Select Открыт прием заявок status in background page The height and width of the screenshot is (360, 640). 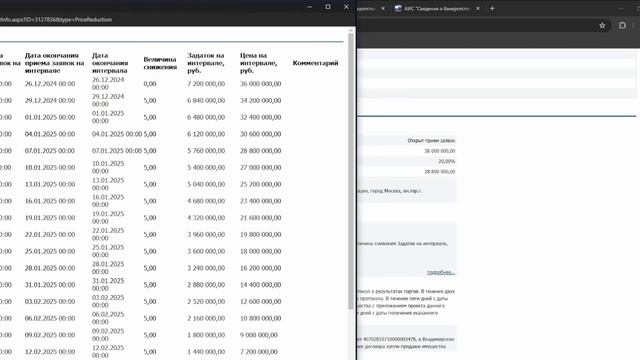(x=431, y=140)
